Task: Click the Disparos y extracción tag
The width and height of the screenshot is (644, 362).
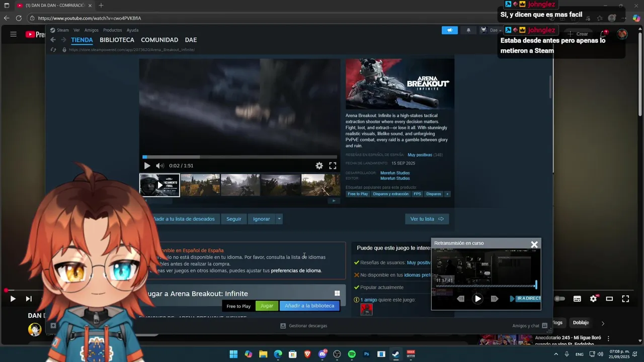Action: [391, 194]
